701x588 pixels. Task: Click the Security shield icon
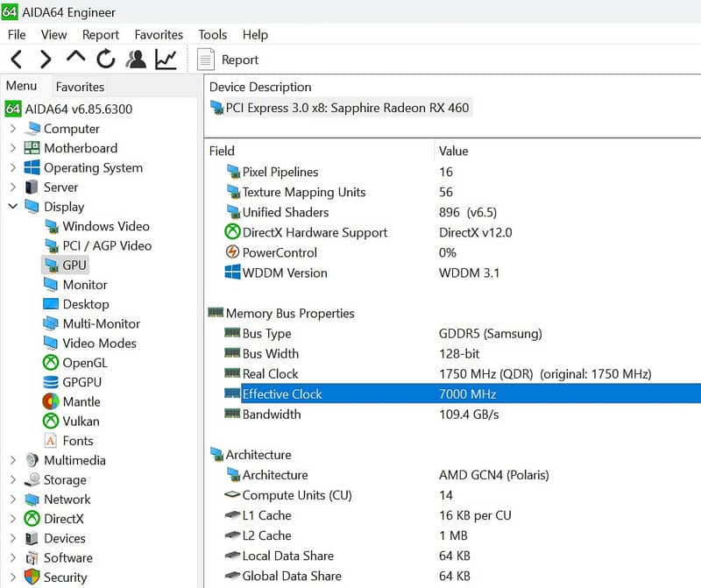[32, 577]
